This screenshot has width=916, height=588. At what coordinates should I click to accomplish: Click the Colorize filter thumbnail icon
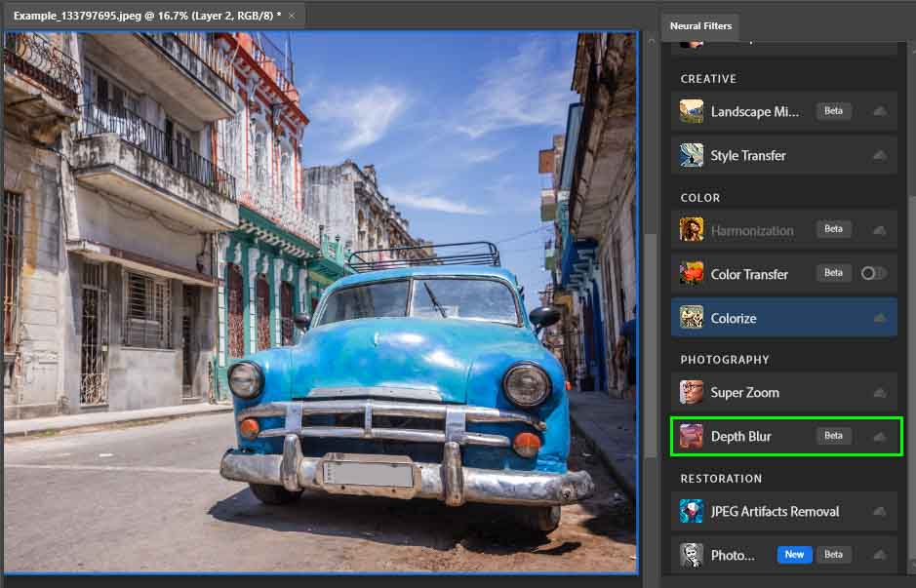tap(691, 318)
